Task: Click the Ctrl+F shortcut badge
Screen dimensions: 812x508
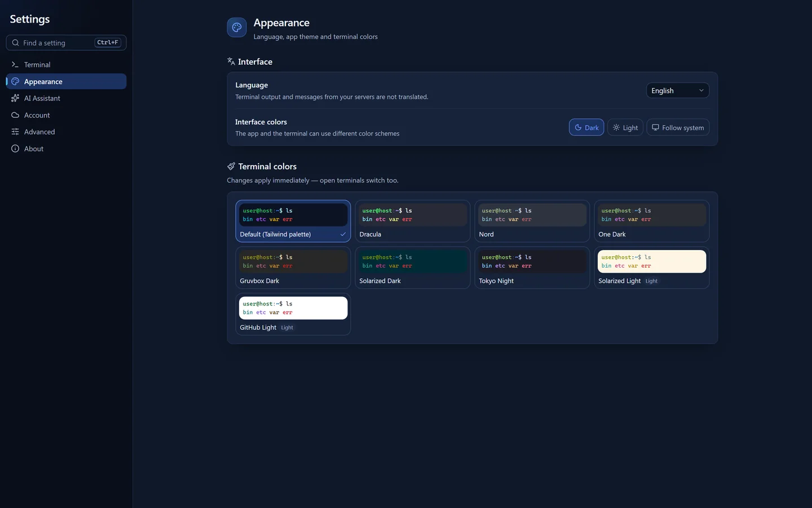Action: [108, 42]
